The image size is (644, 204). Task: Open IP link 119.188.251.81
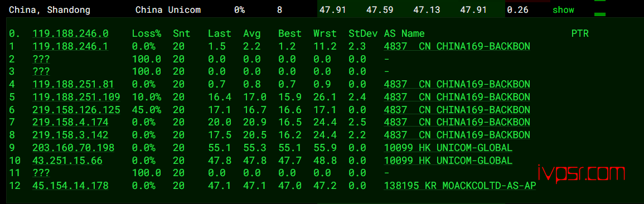click(x=73, y=85)
